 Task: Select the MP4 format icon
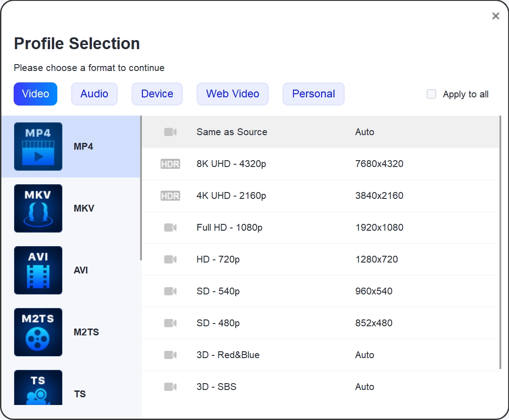[38, 147]
